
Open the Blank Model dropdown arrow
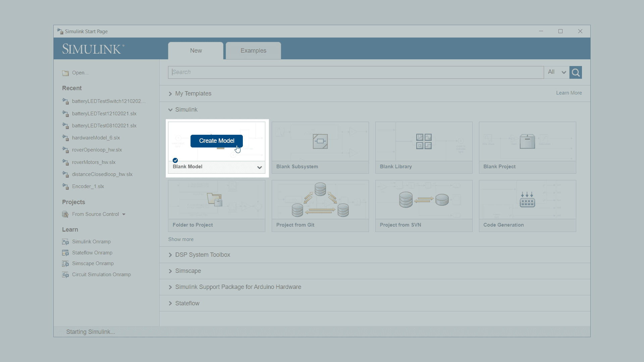pyautogui.click(x=259, y=167)
